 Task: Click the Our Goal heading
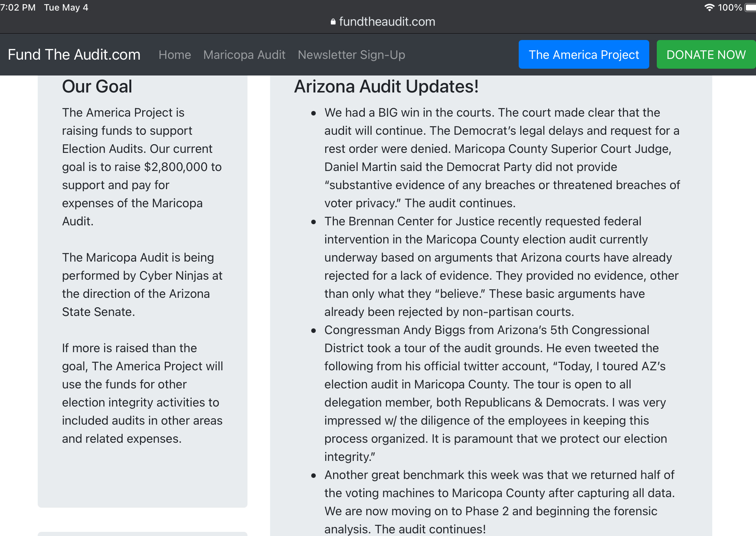pos(97,86)
